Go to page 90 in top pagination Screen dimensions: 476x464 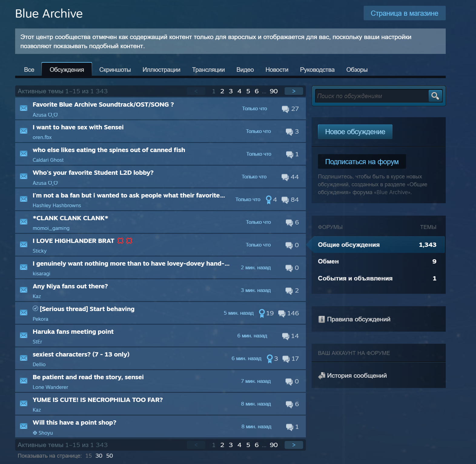point(274,91)
